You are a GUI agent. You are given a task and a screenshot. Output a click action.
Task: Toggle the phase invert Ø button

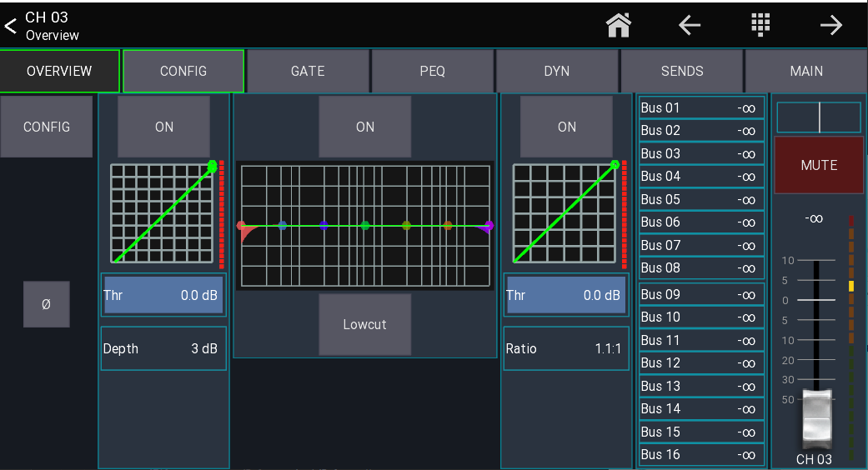point(46,304)
